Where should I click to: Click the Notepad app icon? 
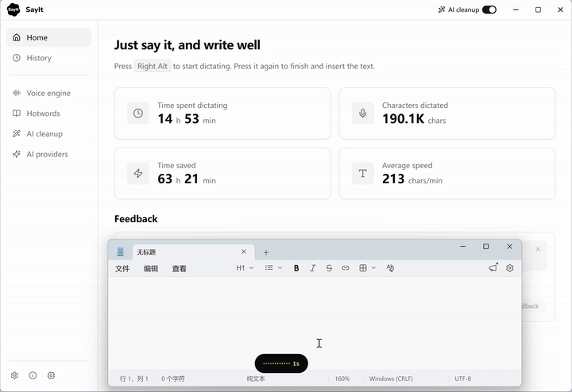click(x=121, y=252)
